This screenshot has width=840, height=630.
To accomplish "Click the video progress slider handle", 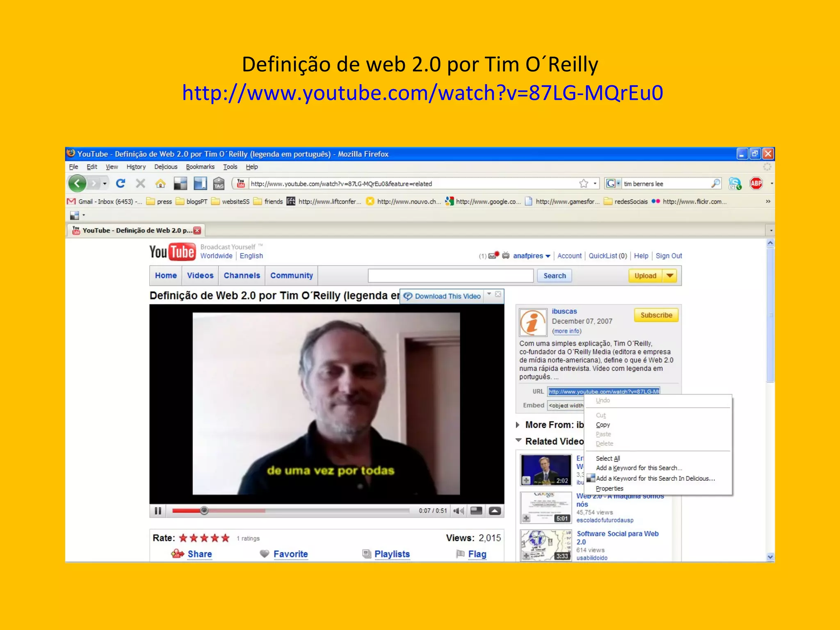I will 204,511.
